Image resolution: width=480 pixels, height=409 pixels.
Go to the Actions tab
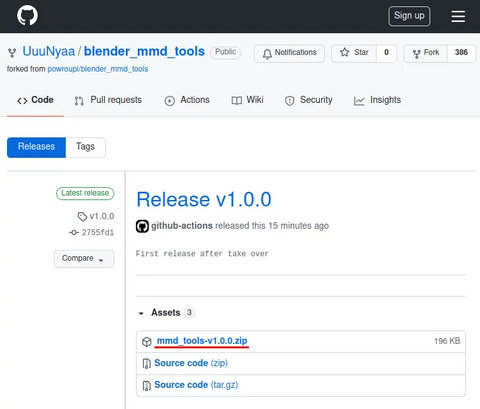pos(187,100)
